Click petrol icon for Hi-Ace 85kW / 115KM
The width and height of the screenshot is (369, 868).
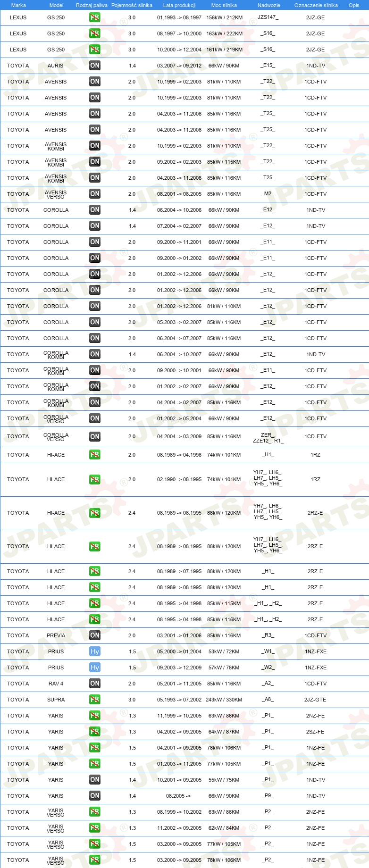tap(95, 603)
